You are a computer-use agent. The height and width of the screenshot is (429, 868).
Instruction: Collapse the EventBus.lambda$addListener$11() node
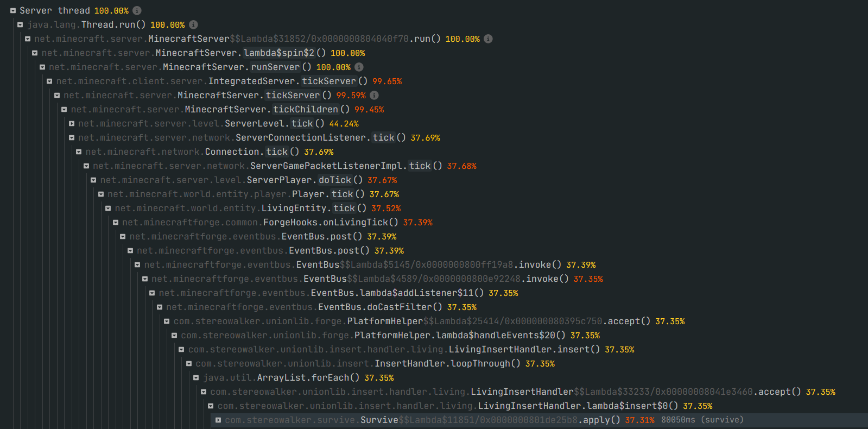tap(152, 293)
